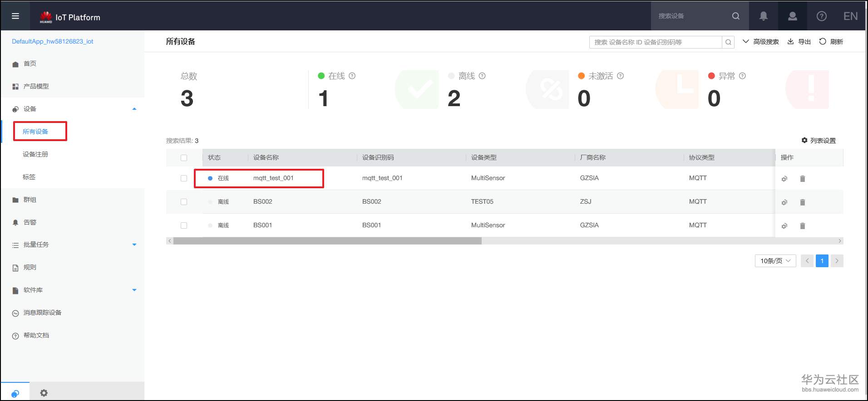Click the horizontal scrollbar thumb under table
Screen dimensions: 868x401
[x=327, y=241]
